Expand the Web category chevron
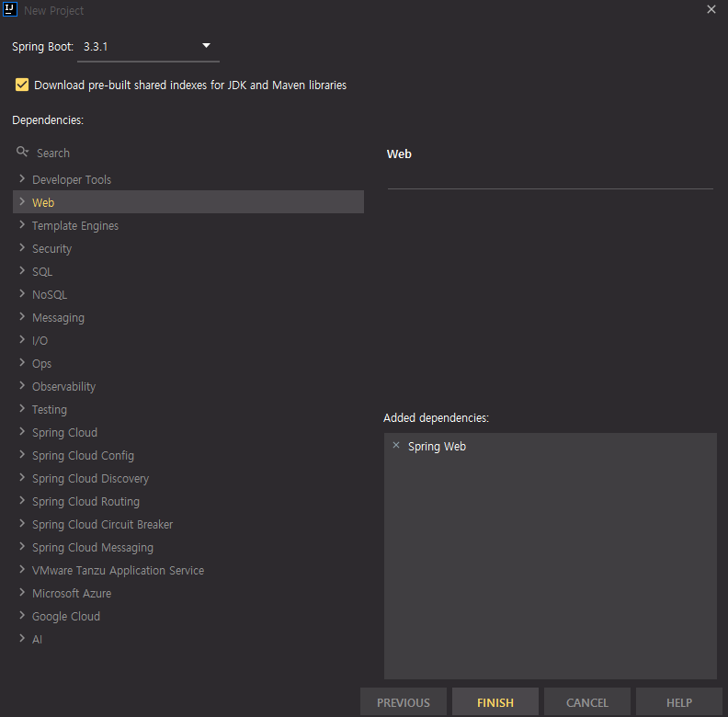728x717 pixels. (22, 201)
